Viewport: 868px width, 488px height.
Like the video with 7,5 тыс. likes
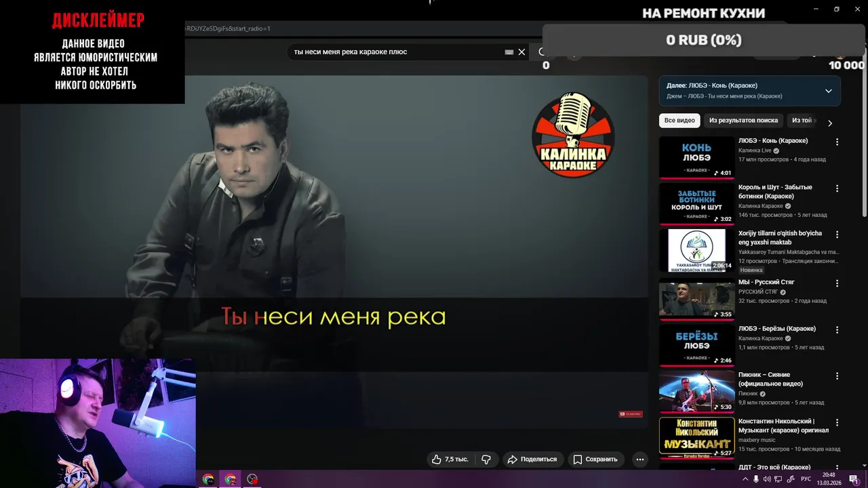pos(450,459)
